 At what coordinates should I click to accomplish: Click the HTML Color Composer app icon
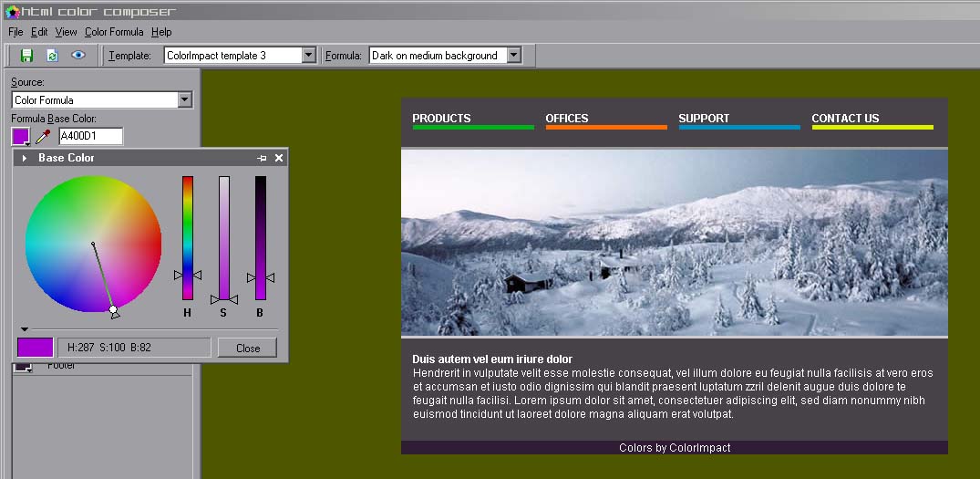[x=12, y=11]
